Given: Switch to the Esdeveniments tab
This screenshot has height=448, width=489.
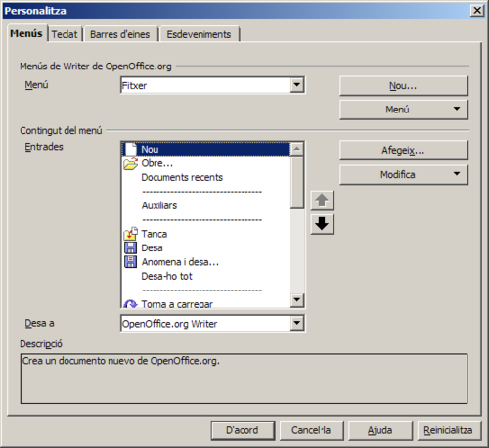Looking at the screenshot, I should (x=199, y=34).
